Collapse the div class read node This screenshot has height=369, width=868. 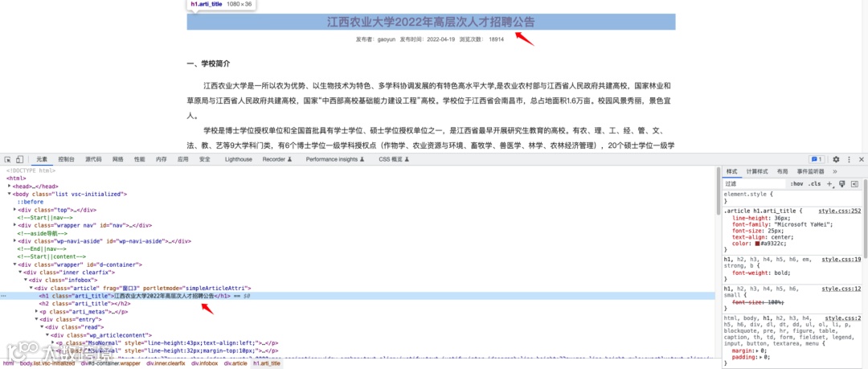[43, 327]
